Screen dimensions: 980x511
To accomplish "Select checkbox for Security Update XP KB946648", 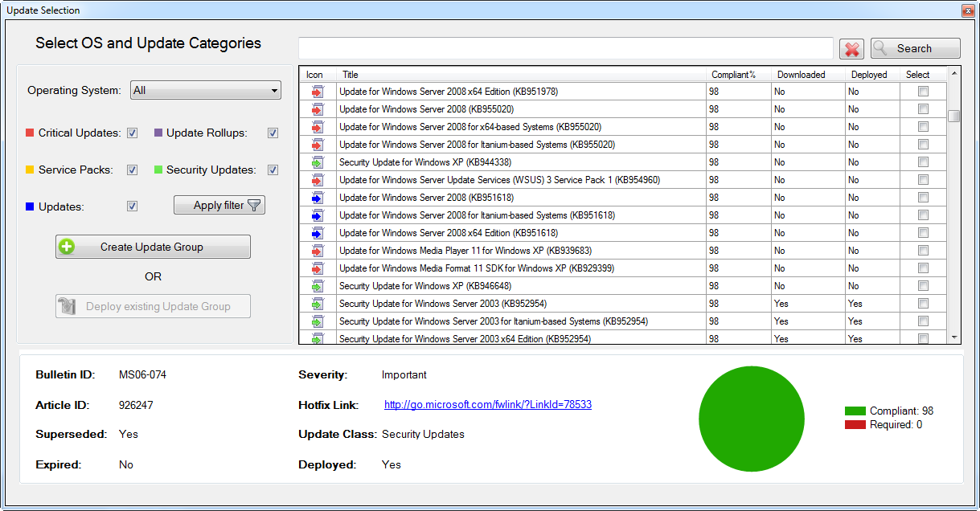I will click(x=923, y=286).
